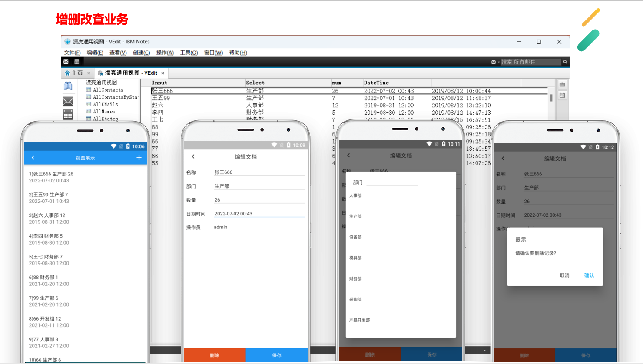Viewport: 643px width, 364px height.
Task: Sort by the Select column header
Action: tap(288, 83)
